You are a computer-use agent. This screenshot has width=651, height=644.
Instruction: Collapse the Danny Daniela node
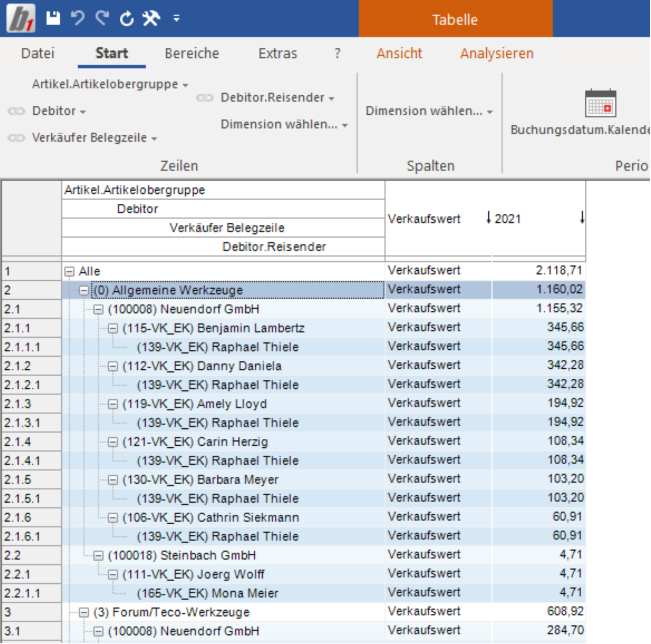pyautogui.click(x=113, y=366)
